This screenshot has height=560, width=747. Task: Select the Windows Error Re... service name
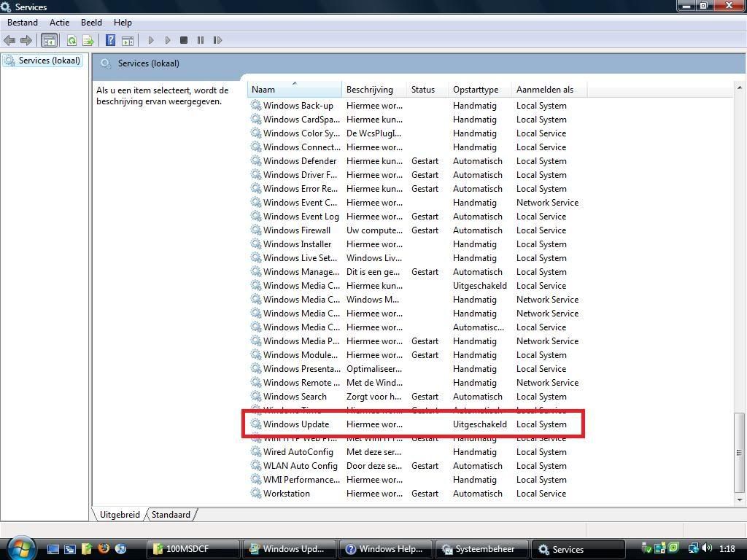[x=301, y=189]
